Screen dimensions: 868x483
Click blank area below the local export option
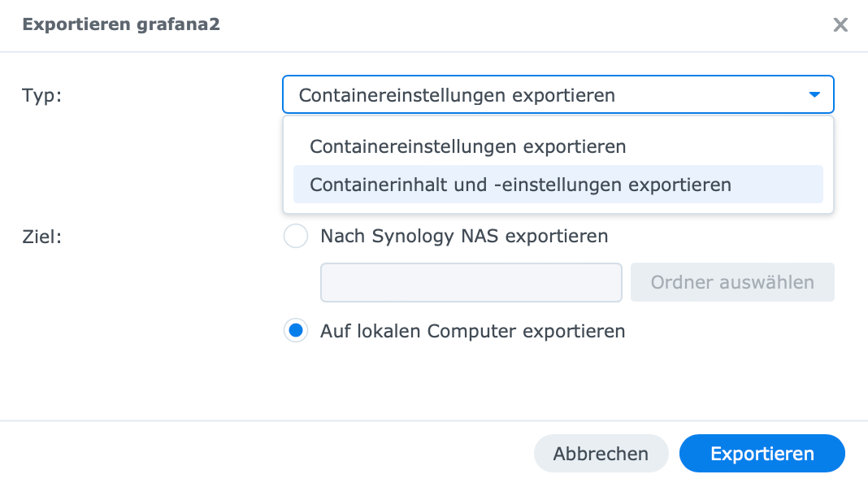(455, 378)
